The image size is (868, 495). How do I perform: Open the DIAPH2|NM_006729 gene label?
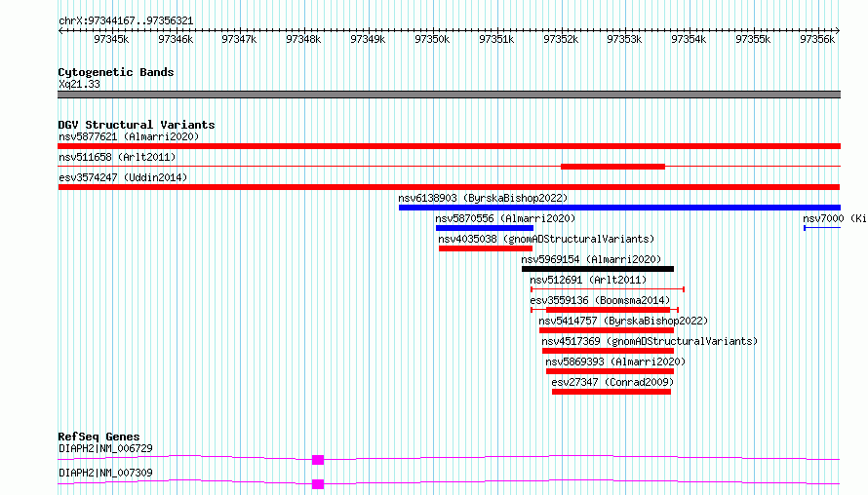point(105,448)
